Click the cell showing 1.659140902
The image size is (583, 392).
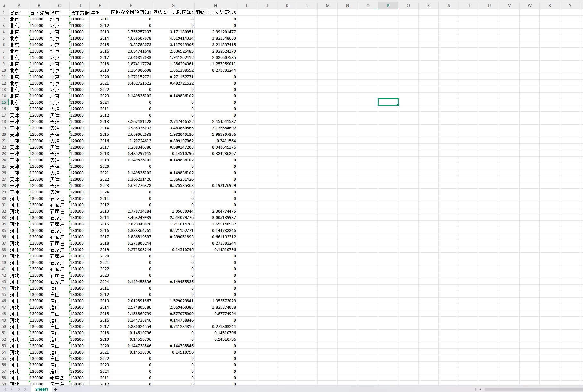click(x=215, y=224)
